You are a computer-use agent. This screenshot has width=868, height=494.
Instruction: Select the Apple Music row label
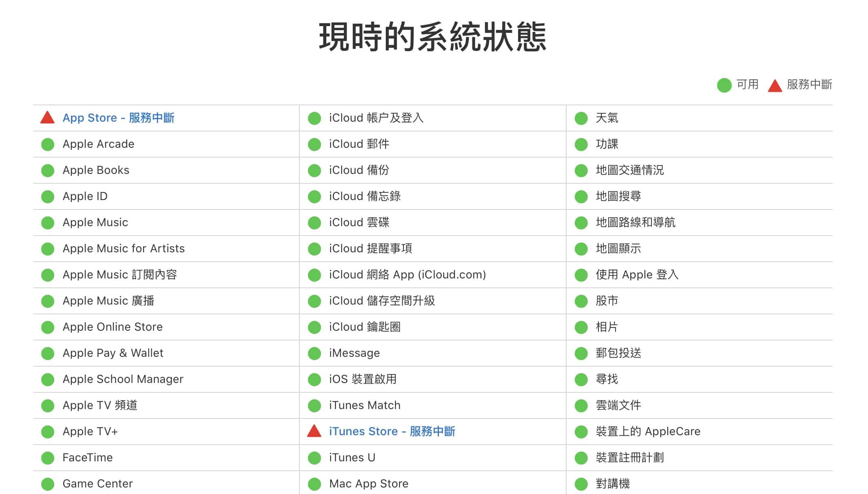95,223
